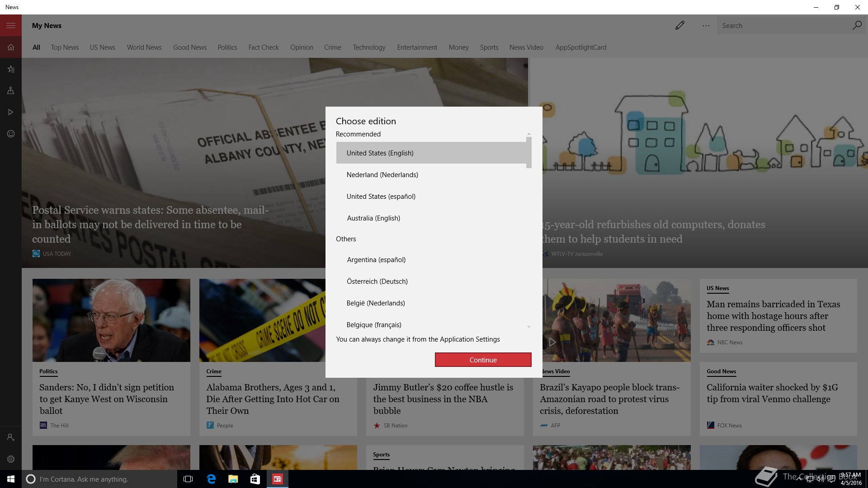Open the World News tab

(x=144, y=47)
